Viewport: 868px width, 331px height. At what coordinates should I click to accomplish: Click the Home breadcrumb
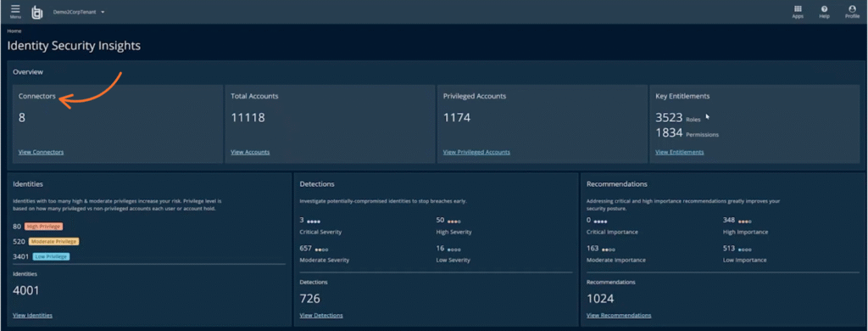tap(14, 31)
